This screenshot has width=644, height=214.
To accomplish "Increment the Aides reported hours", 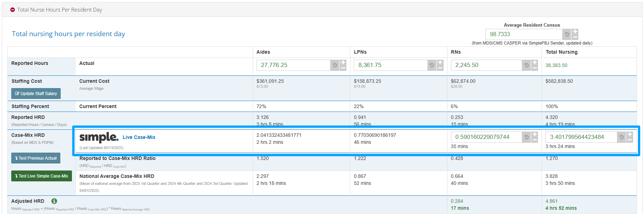I will (x=343, y=62).
